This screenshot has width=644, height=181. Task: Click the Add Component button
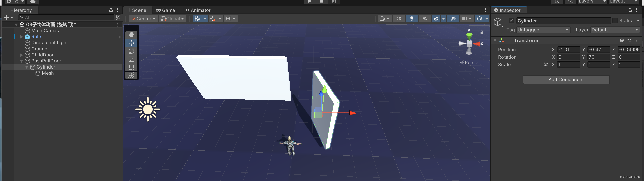pyautogui.click(x=566, y=80)
